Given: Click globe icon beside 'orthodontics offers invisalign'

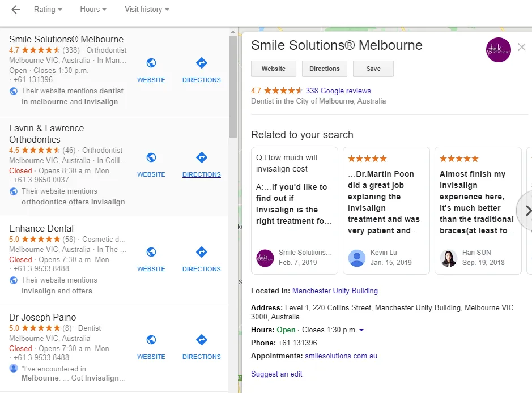Looking at the screenshot, I should click(14, 191).
